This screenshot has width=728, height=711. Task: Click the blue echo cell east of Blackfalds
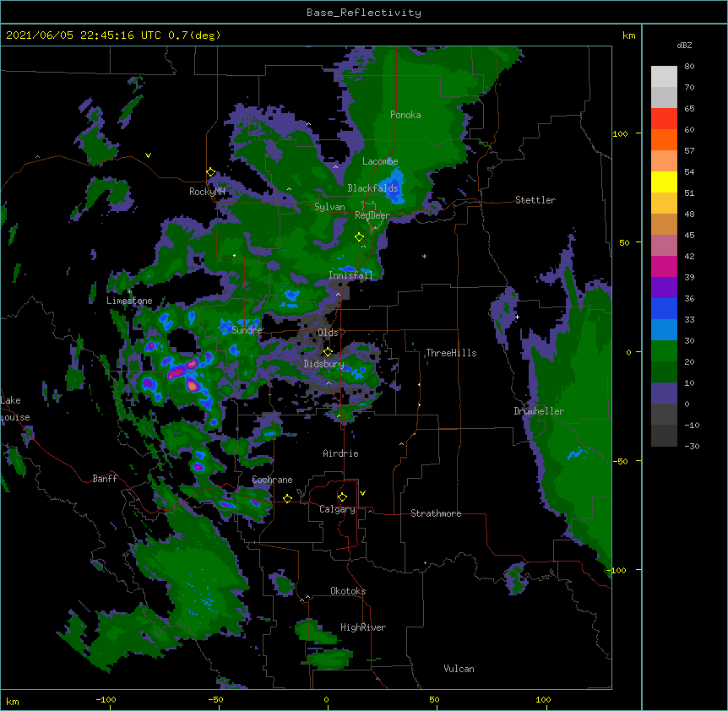pos(394,187)
